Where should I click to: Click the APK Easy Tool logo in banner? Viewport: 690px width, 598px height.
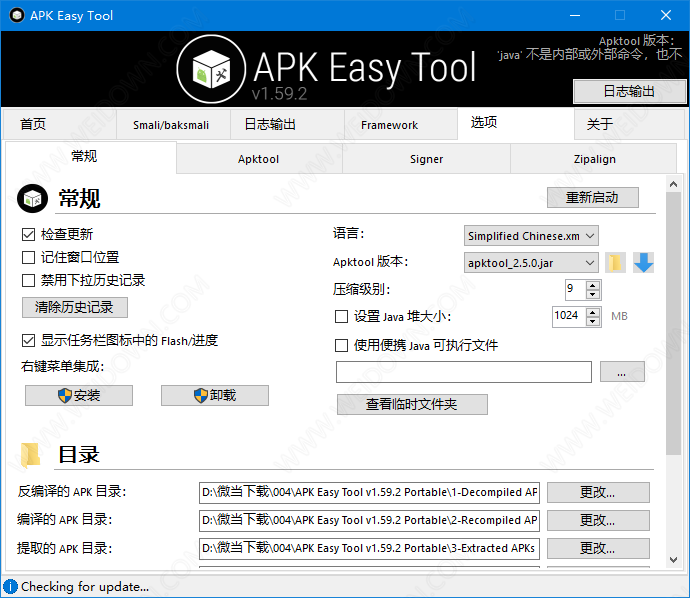coord(211,69)
